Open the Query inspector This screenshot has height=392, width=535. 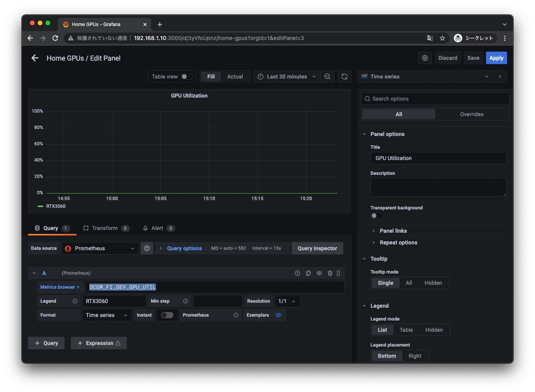[317, 248]
